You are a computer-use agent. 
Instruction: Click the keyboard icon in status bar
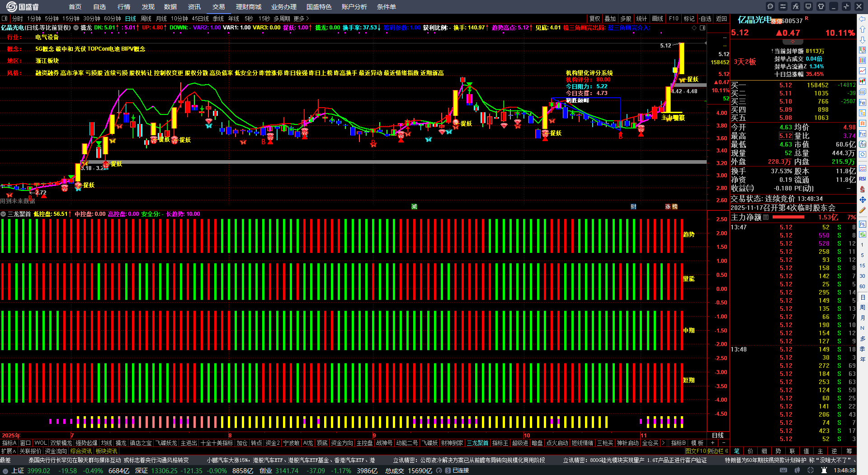coord(783,470)
